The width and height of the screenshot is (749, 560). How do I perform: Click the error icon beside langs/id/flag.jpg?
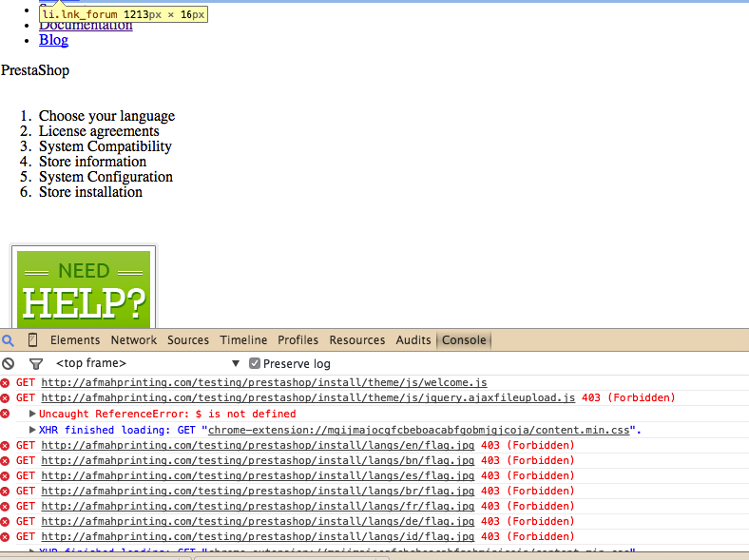tap(5, 537)
